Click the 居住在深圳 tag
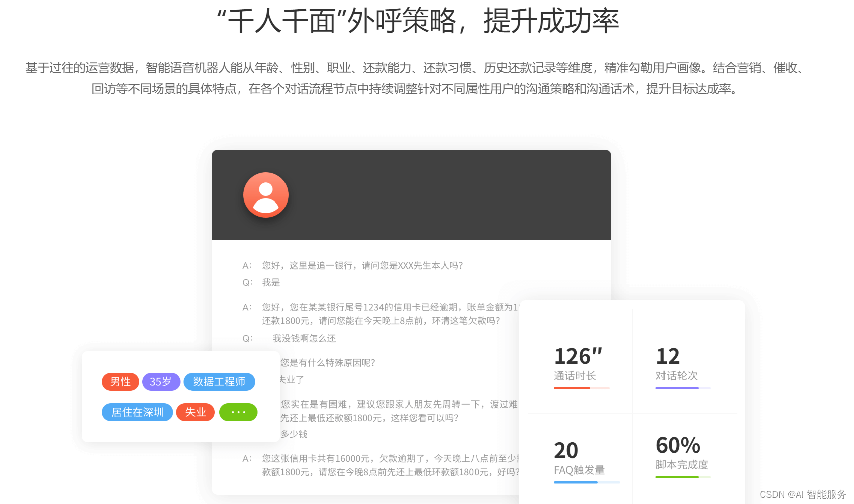The image size is (854, 504). (x=137, y=412)
